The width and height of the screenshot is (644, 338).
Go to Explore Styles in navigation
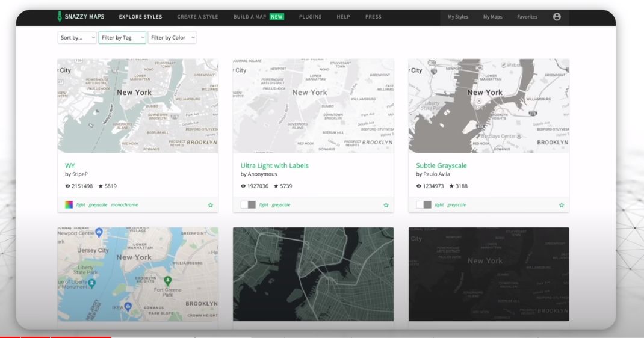click(140, 17)
